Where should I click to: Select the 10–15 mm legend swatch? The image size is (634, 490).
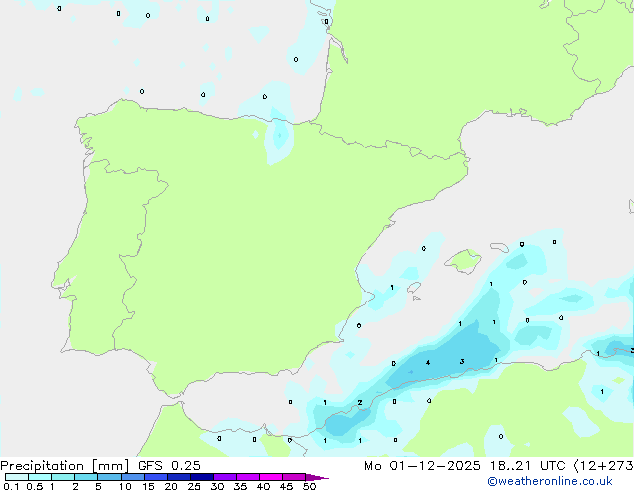(132, 477)
